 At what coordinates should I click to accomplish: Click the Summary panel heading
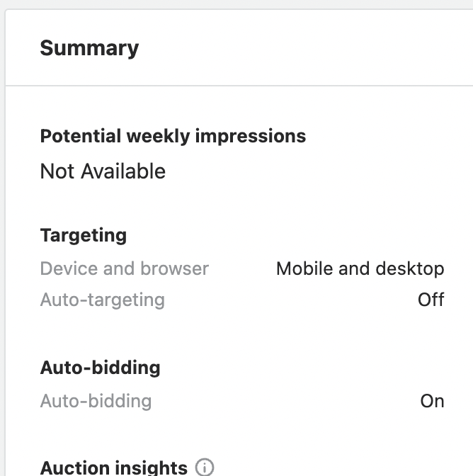pos(89,48)
